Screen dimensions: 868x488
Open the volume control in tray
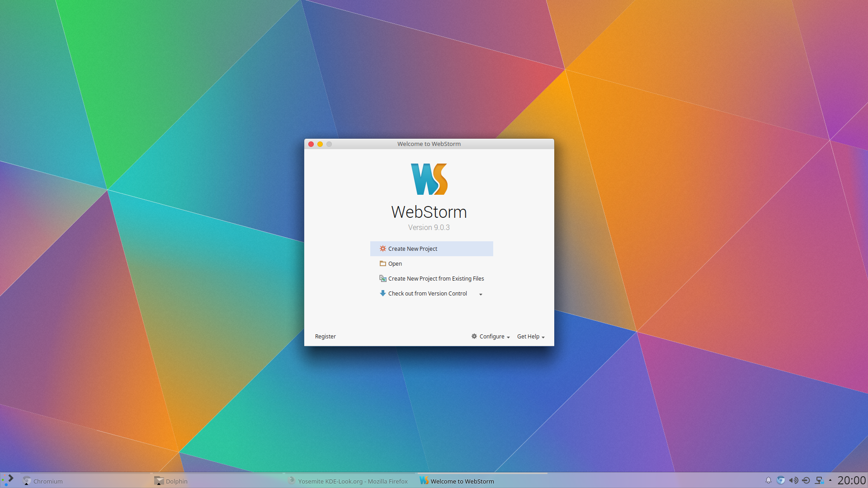pos(793,480)
